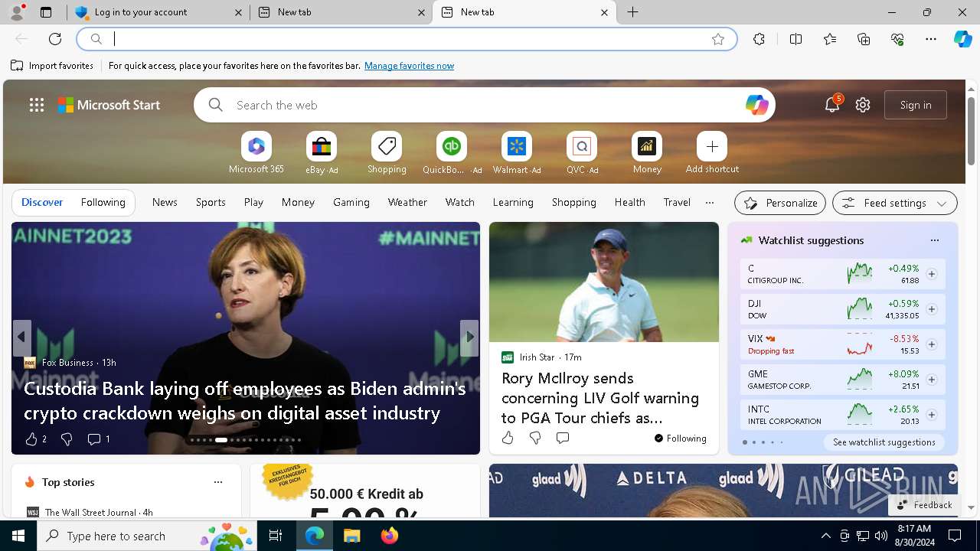
Task: Add VIX to watchlist
Action: [x=931, y=344]
